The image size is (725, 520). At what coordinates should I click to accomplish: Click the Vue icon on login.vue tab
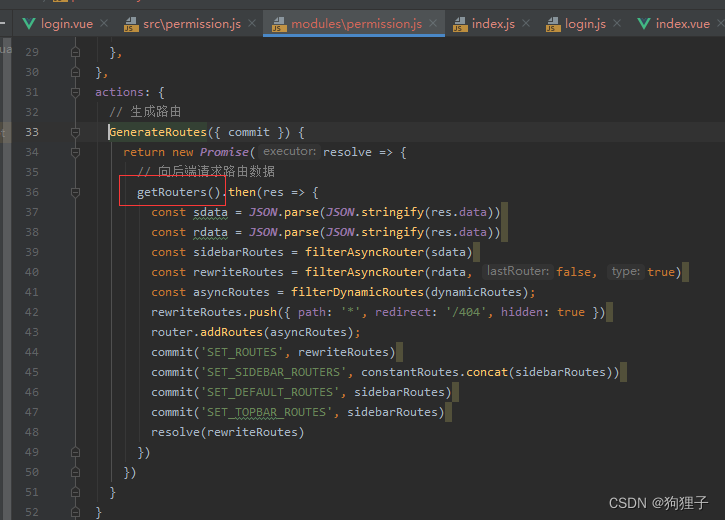[29, 24]
